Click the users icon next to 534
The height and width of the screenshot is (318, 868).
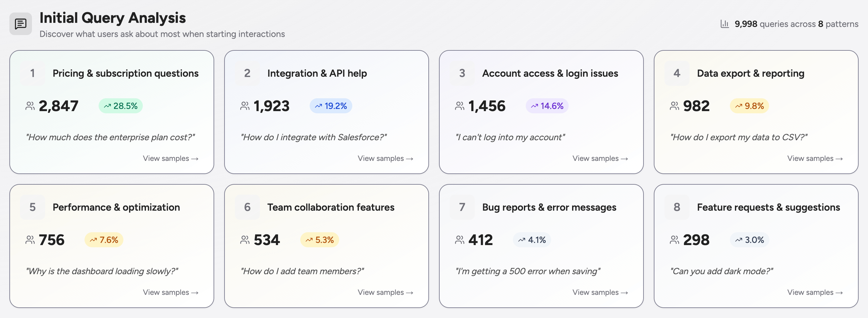pos(245,240)
